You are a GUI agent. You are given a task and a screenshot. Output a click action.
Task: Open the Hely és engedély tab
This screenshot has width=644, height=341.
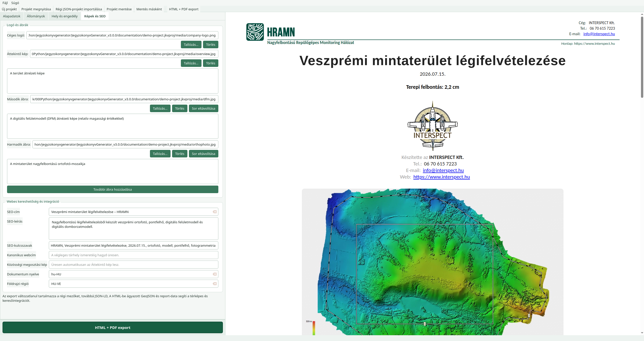64,16
